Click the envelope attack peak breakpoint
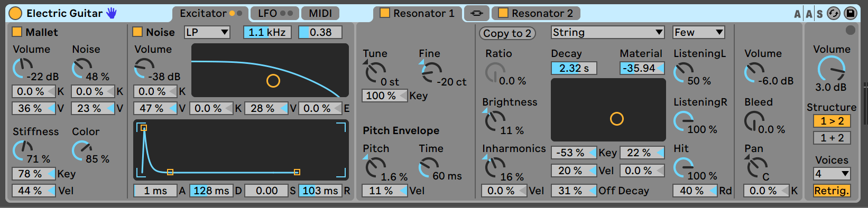Viewport: 868px width, 208px height. (x=144, y=128)
